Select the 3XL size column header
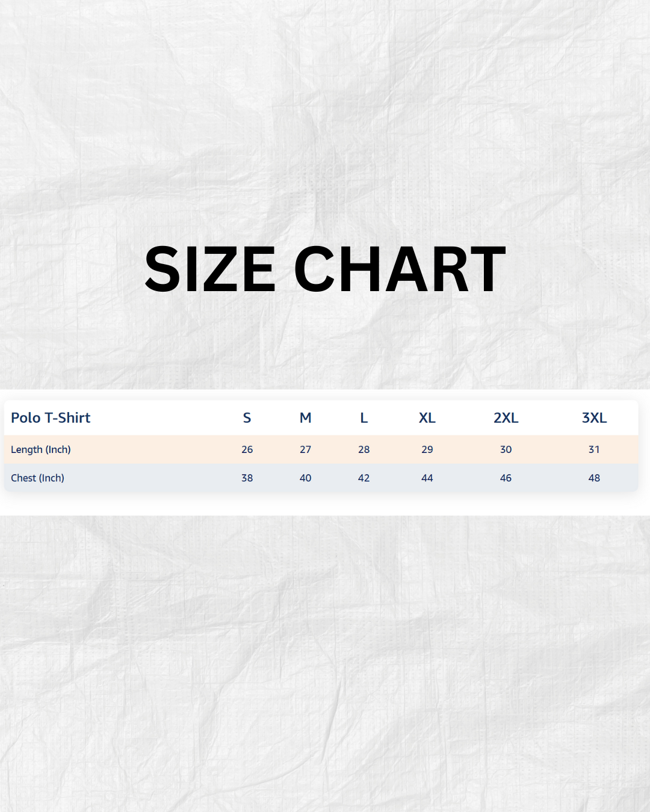Image resolution: width=650 pixels, height=812 pixels. tap(594, 418)
